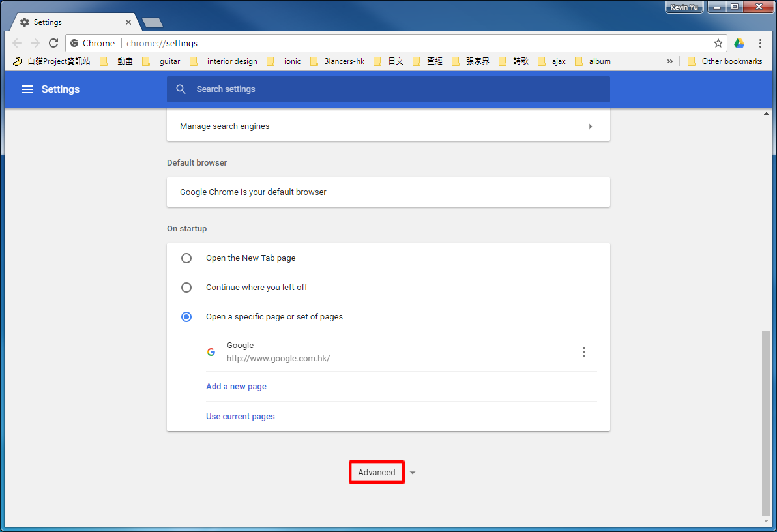Image resolution: width=777 pixels, height=532 pixels.
Task: Click the browser back arrow
Action: click(17, 43)
